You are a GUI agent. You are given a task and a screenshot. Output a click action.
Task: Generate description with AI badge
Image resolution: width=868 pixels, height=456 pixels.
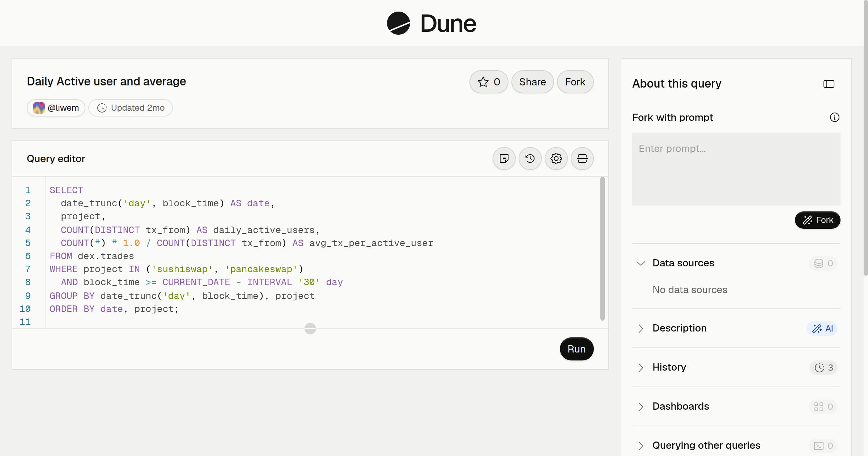coord(822,328)
